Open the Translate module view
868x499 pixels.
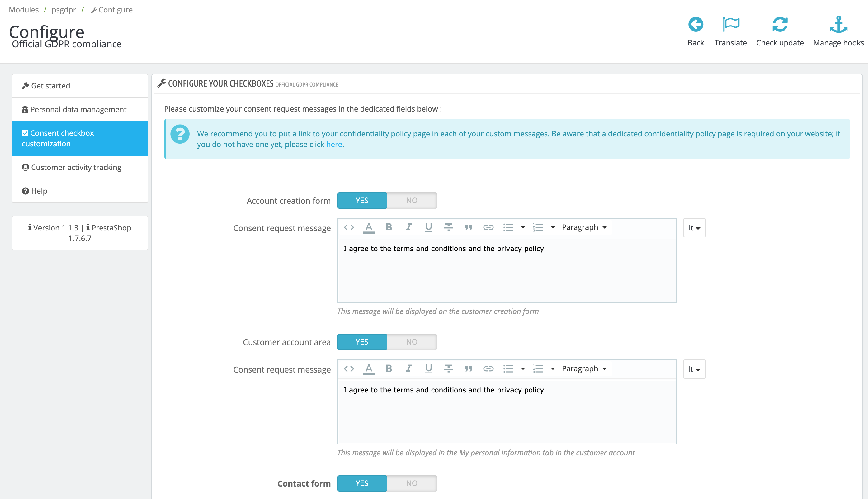(x=730, y=31)
